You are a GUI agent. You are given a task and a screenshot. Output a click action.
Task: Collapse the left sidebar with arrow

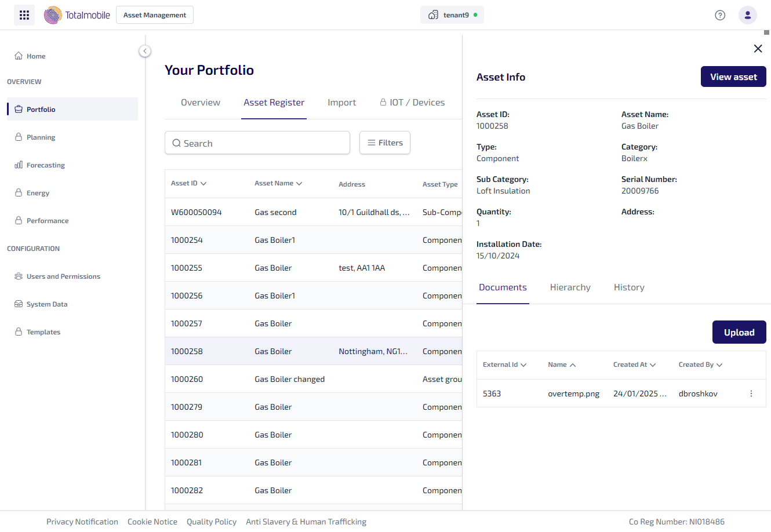click(145, 51)
